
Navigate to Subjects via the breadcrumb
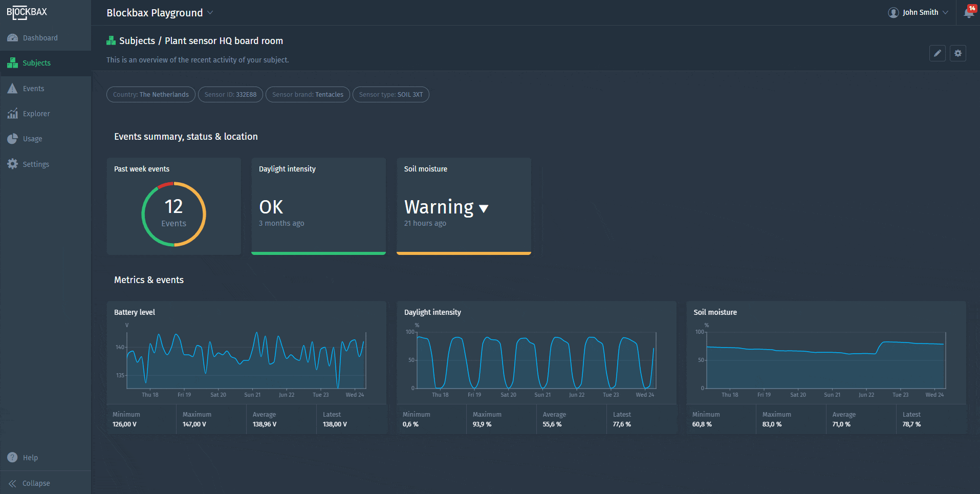137,40
